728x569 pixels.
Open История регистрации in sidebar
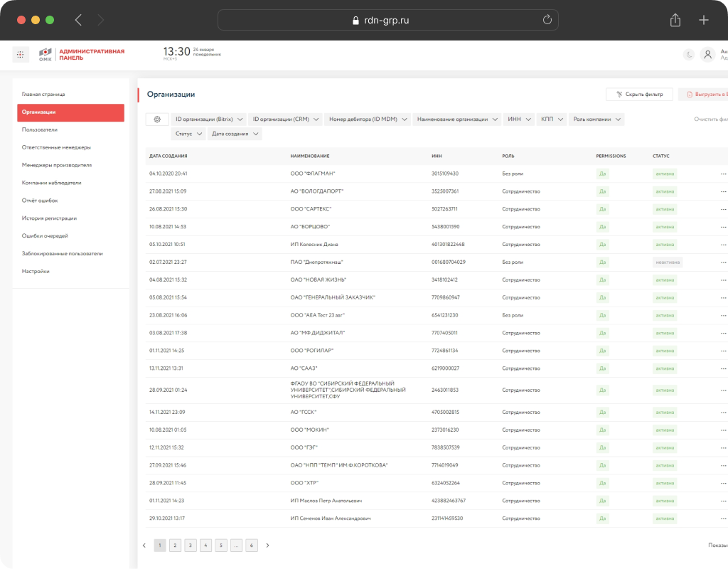pos(49,218)
